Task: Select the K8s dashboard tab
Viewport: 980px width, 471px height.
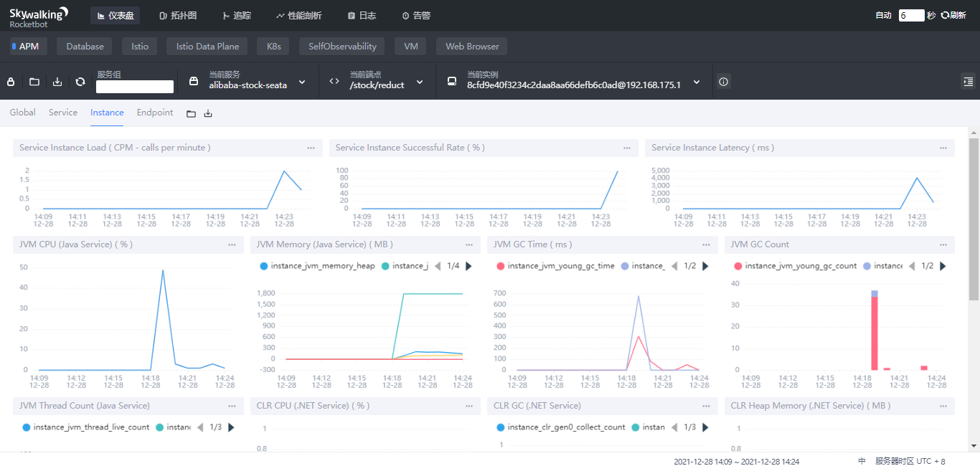Action: click(x=273, y=47)
